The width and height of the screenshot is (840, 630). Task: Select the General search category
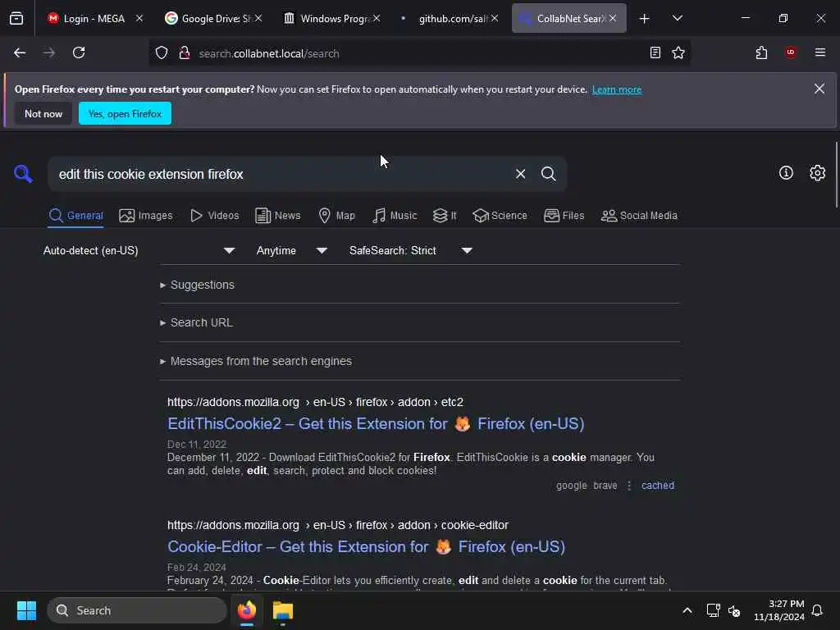click(x=75, y=216)
